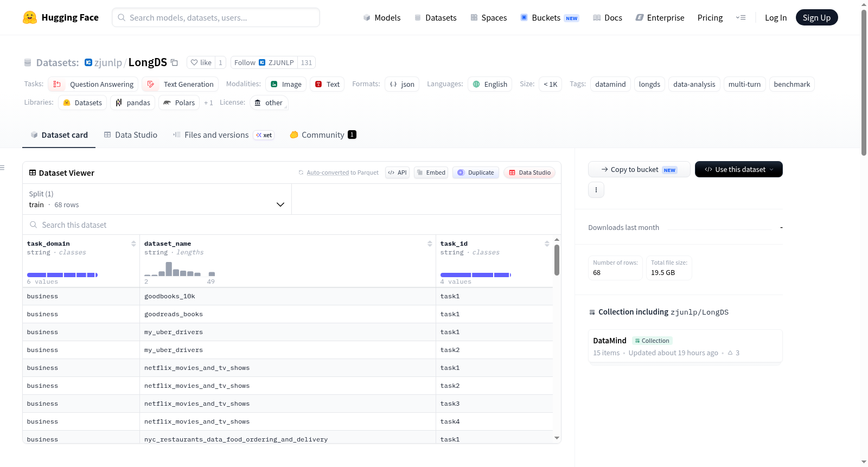
Task: Click the benchmark tag
Action: pyautogui.click(x=792, y=84)
